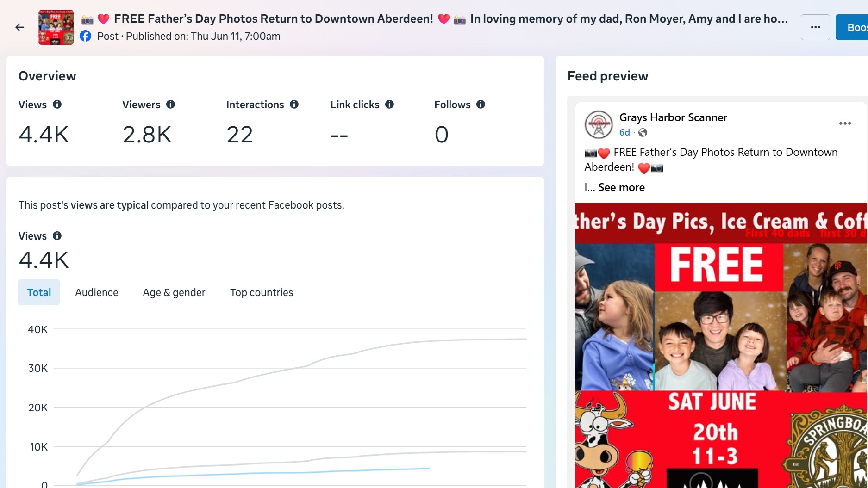
Task: Open the post thumbnail in the header
Action: pos(56,27)
